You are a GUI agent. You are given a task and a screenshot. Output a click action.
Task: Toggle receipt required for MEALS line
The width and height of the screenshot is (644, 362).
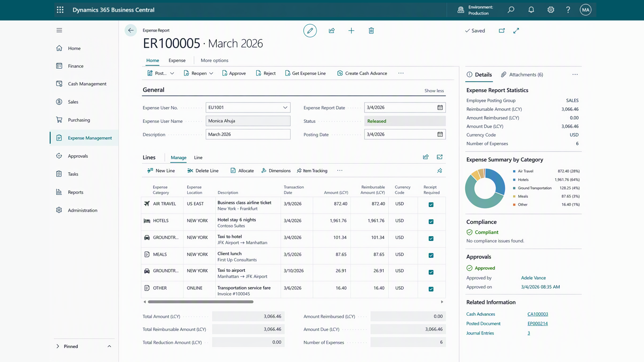coord(431,255)
